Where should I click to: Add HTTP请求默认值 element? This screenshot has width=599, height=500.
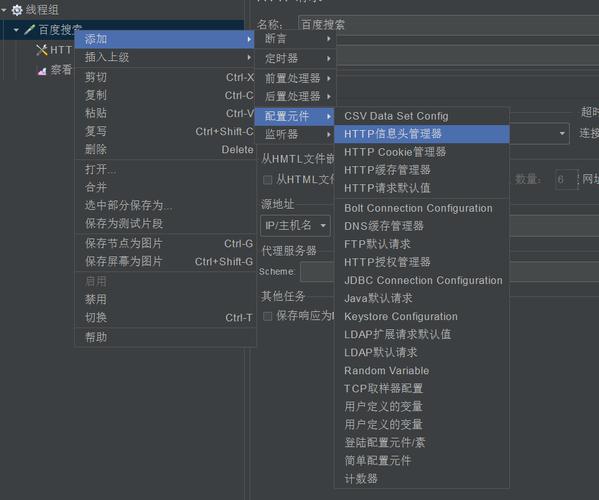point(422,188)
